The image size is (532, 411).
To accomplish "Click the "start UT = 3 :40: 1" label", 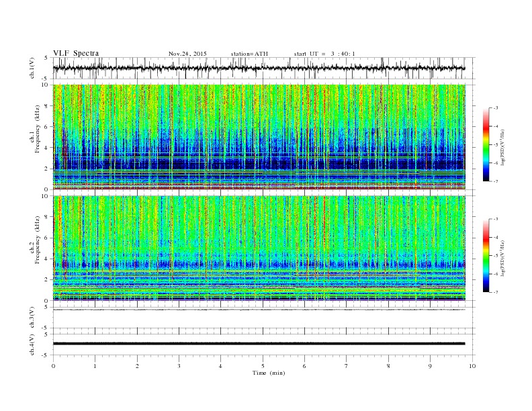I will [x=324, y=54].
